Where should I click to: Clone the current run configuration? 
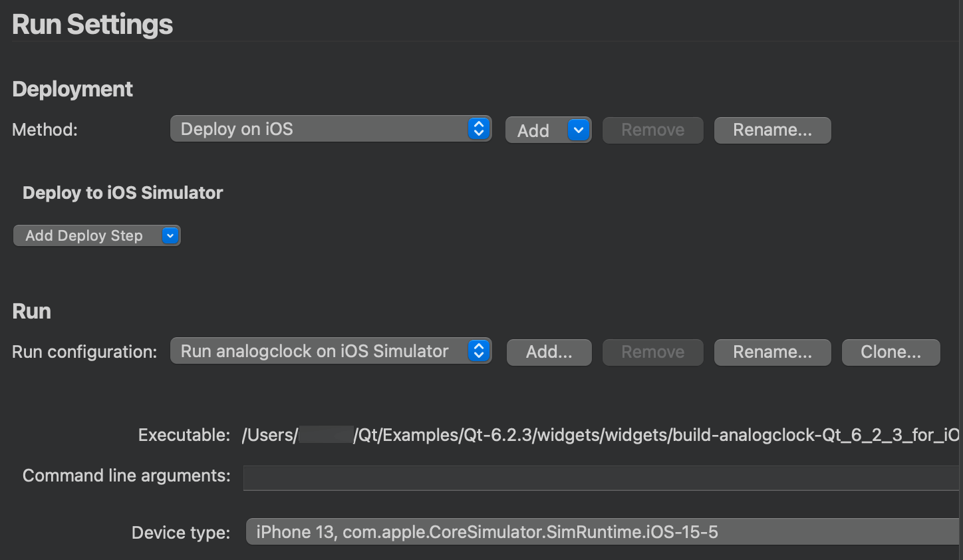click(891, 352)
